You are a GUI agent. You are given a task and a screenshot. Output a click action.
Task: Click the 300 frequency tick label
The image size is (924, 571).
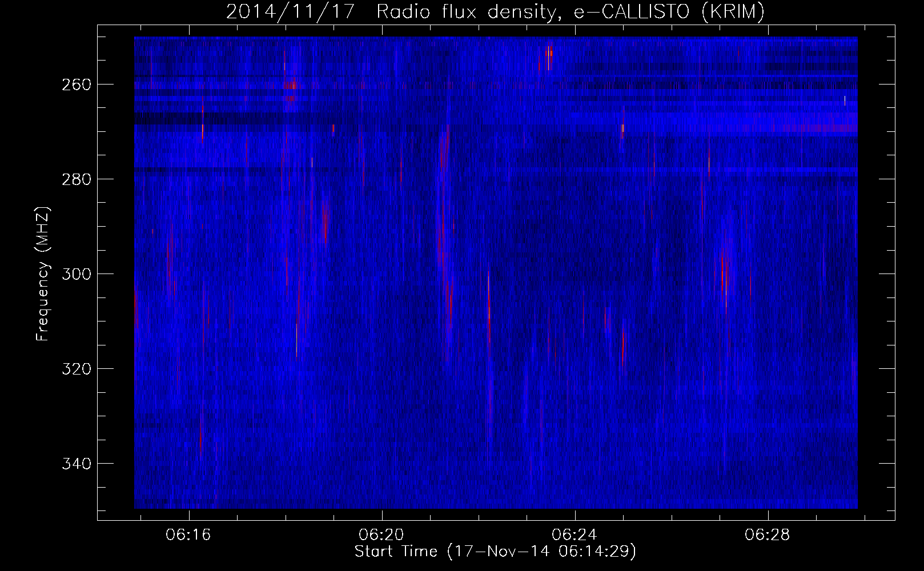pos(77,274)
